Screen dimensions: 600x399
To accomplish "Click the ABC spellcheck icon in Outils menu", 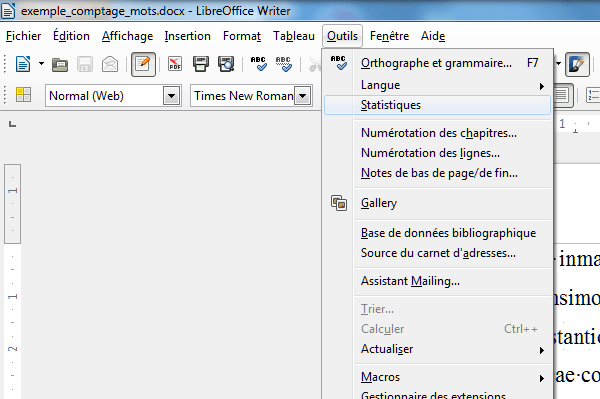I will [x=339, y=63].
